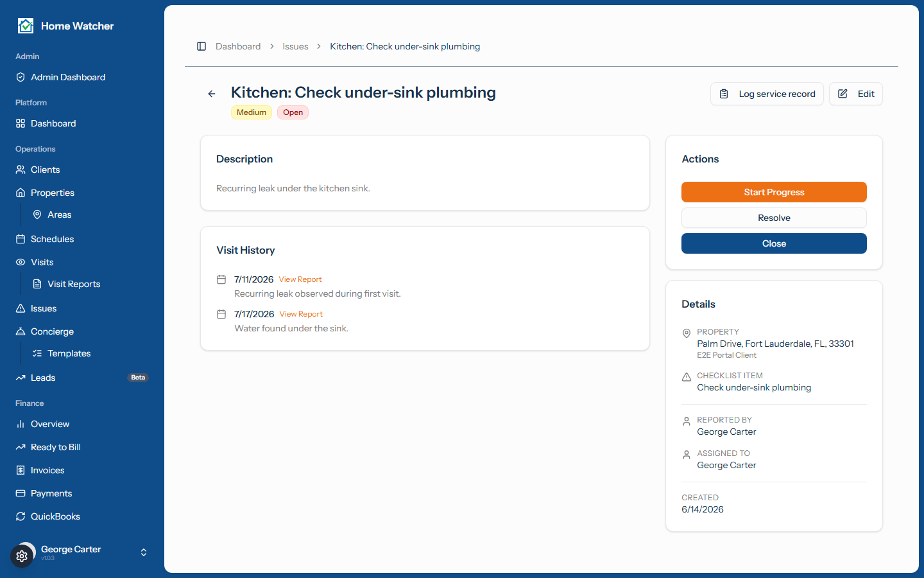
Task: Open the settings gear icon
Action: pos(22,556)
